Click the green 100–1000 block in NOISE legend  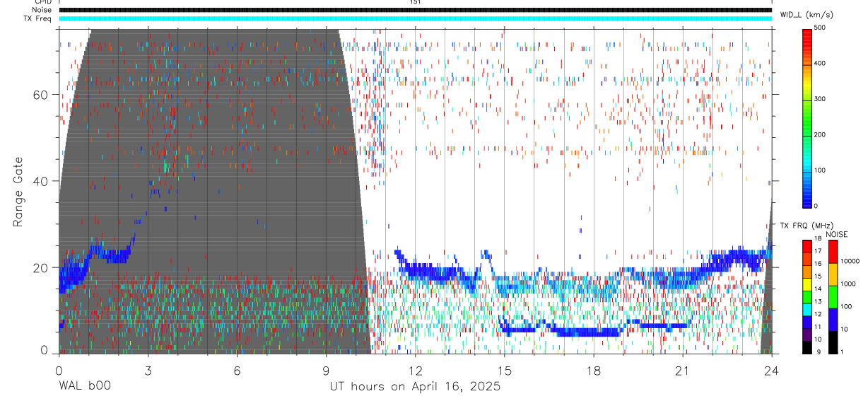click(x=833, y=297)
